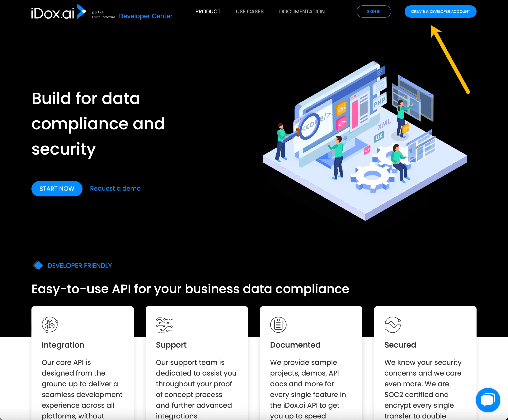
Task: Click the Request a demo link
Action: [115, 189]
